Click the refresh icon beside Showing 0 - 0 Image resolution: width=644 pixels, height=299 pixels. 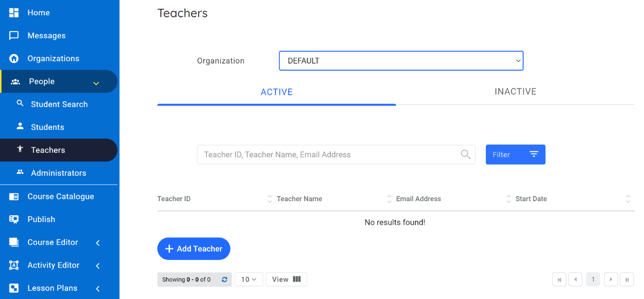click(x=225, y=279)
